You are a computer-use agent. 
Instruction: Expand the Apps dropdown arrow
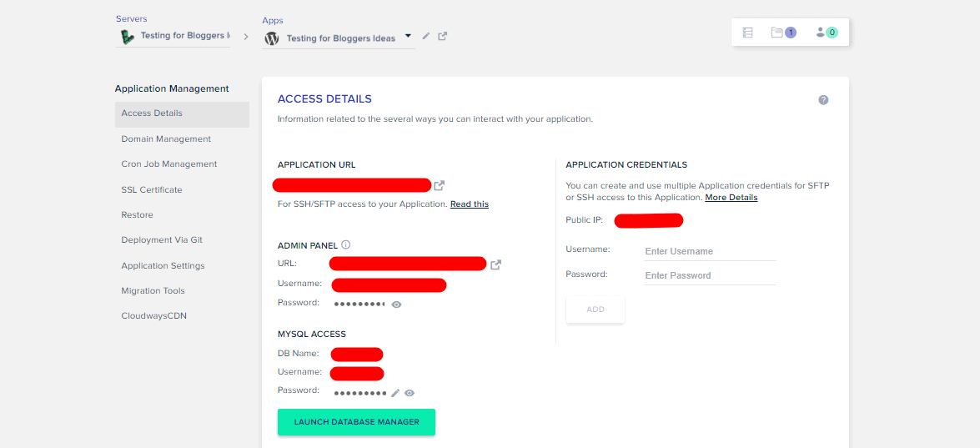coord(408,36)
